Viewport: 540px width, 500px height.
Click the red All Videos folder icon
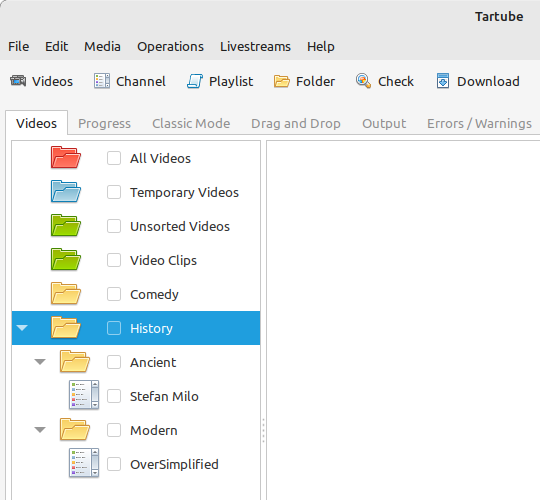[x=66, y=158]
